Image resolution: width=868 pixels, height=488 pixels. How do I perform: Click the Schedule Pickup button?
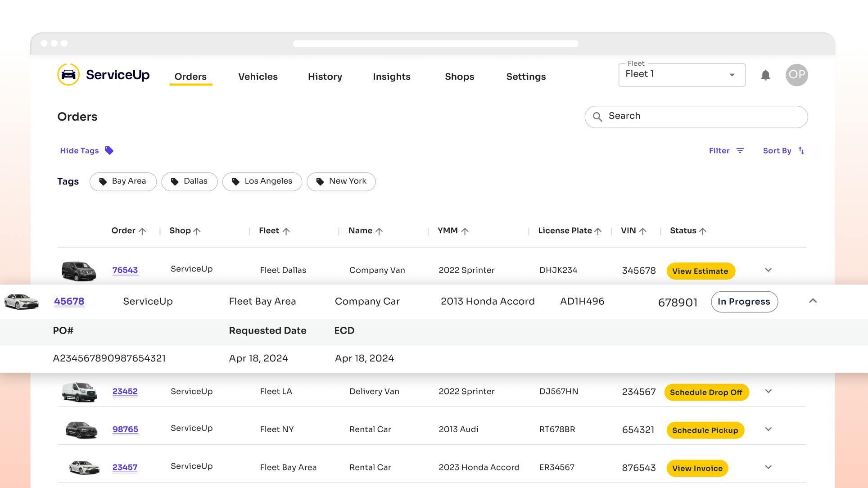pos(705,430)
